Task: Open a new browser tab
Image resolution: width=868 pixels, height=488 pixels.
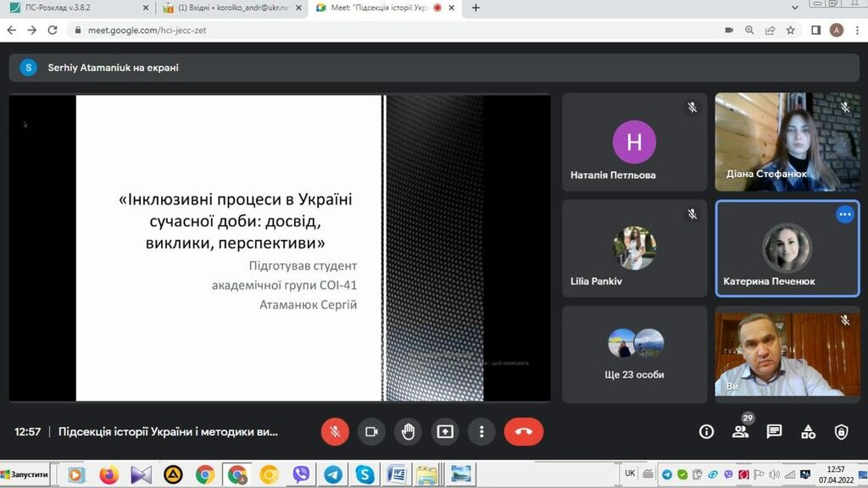Action: (476, 8)
